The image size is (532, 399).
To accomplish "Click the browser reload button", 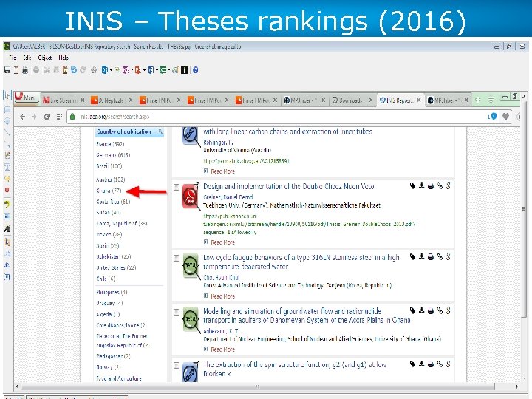I will coord(47,117).
